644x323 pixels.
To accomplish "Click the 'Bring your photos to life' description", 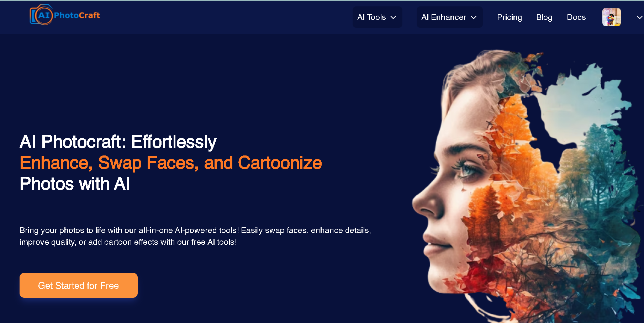I will pyautogui.click(x=195, y=236).
